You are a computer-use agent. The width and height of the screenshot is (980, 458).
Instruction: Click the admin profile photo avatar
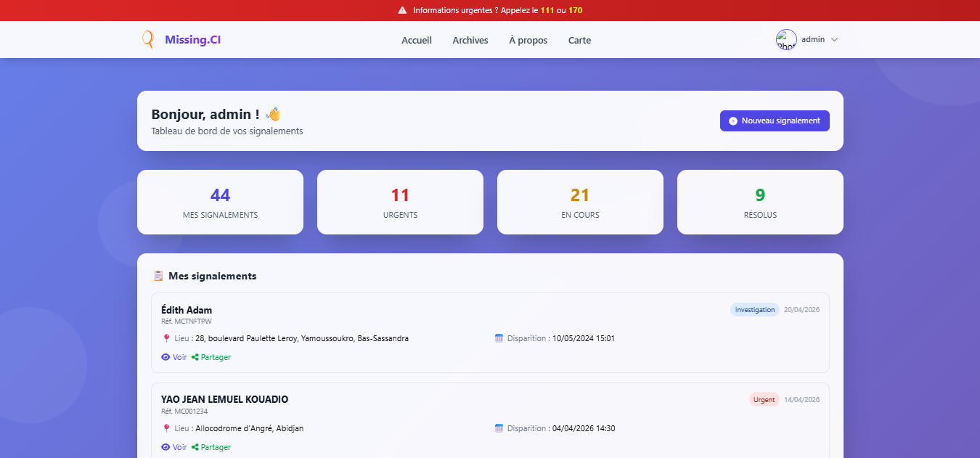point(786,40)
